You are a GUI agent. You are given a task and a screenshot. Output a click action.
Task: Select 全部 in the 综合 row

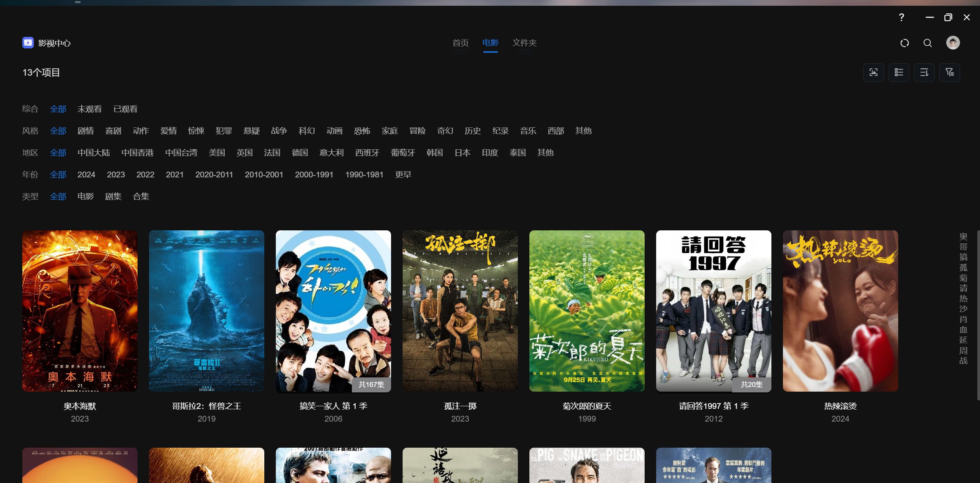click(58, 109)
